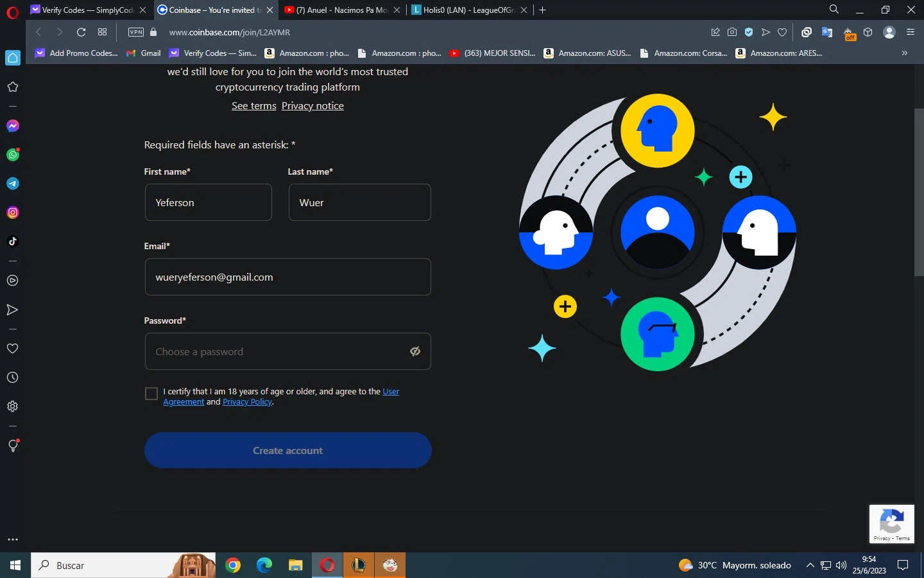Open Google Chrome from the taskbar
The width and height of the screenshot is (924, 578).
point(233,565)
